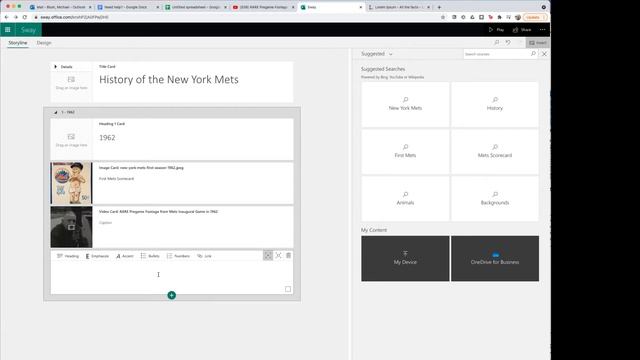Apply Heading style to text card
The height and width of the screenshot is (360, 640).
[68, 256]
